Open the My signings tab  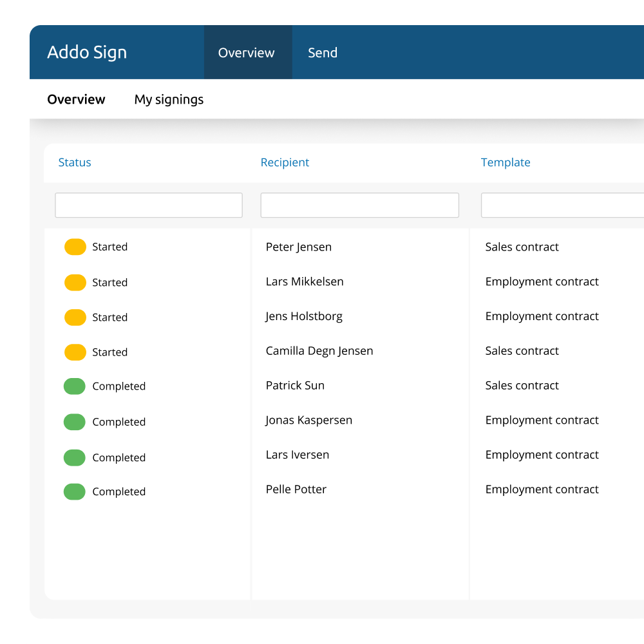point(169,99)
